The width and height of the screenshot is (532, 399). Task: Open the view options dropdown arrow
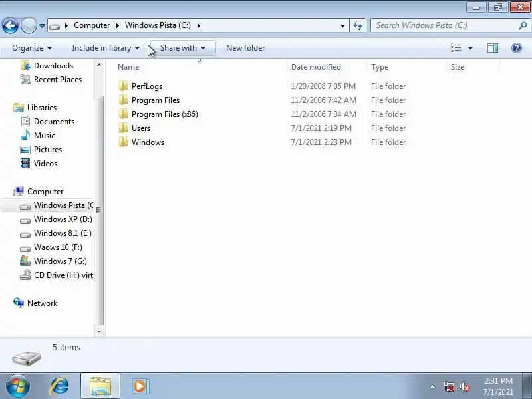coord(470,48)
